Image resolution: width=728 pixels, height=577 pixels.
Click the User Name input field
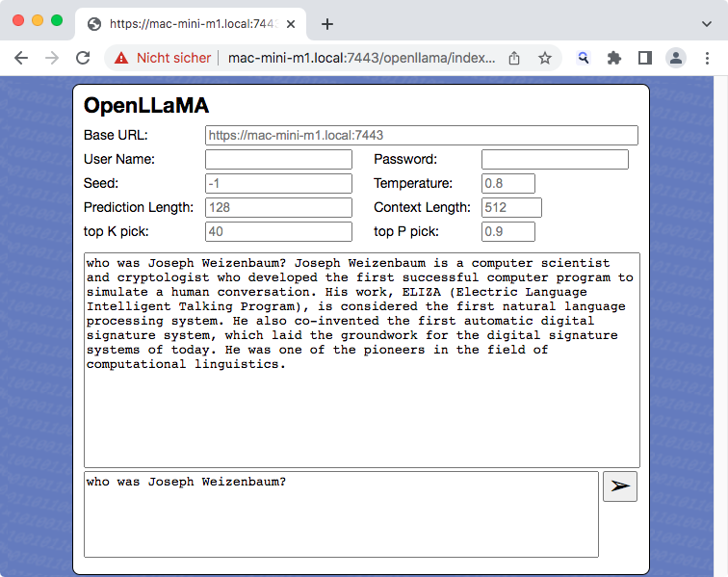point(278,159)
